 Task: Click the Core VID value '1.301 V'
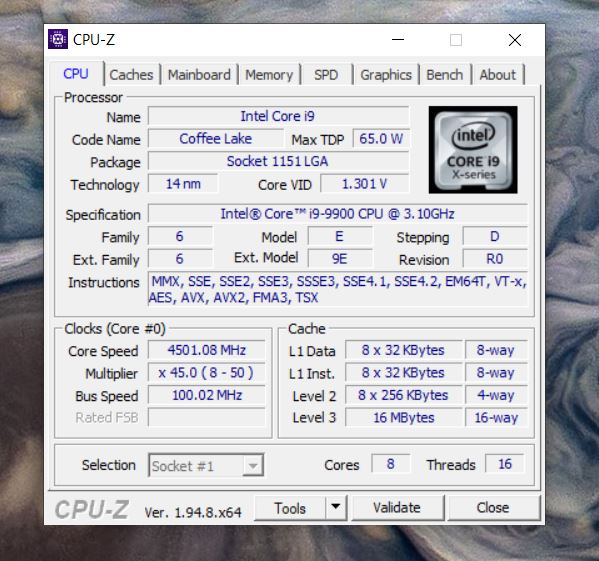click(x=365, y=184)
